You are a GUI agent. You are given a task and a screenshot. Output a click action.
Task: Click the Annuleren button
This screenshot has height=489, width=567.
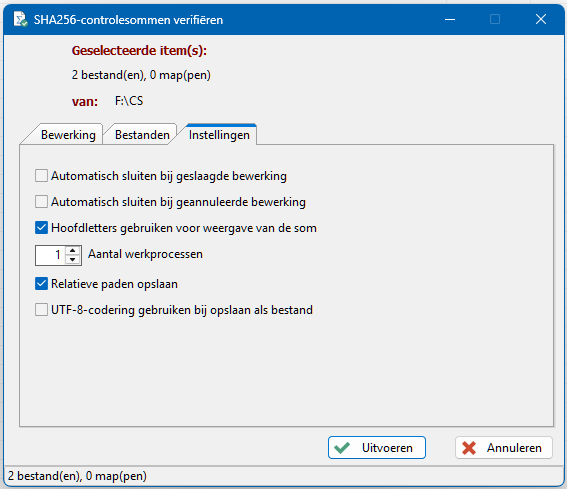(504, 448)
